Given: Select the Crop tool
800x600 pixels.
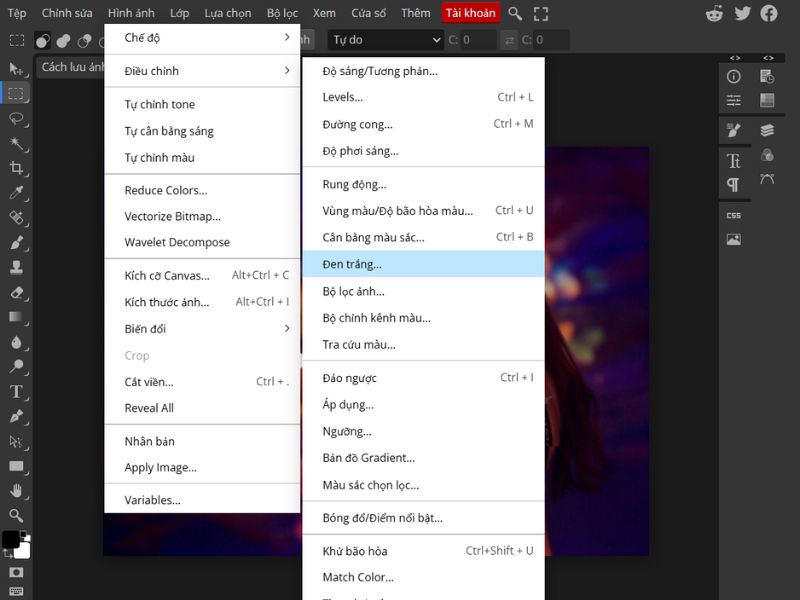Looking at the screenshot, I should click(x=16, y=168).
